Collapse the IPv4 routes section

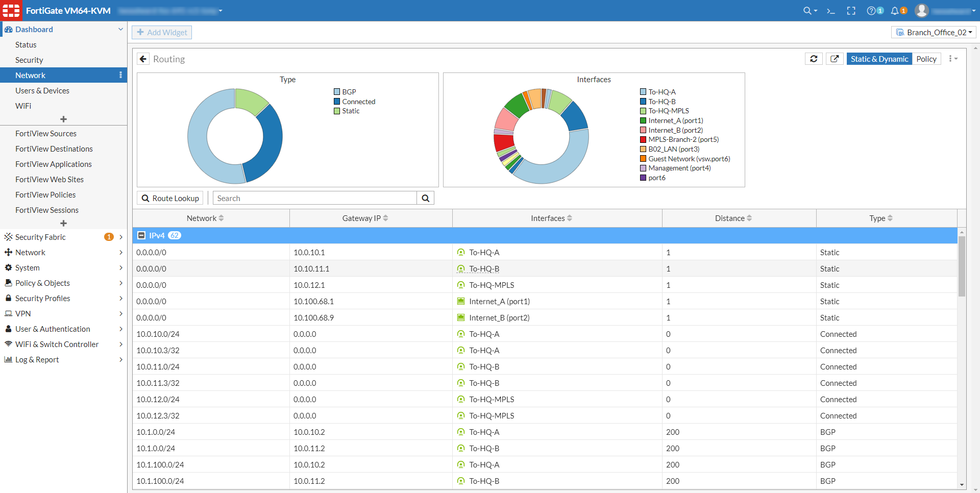point(141,235)
